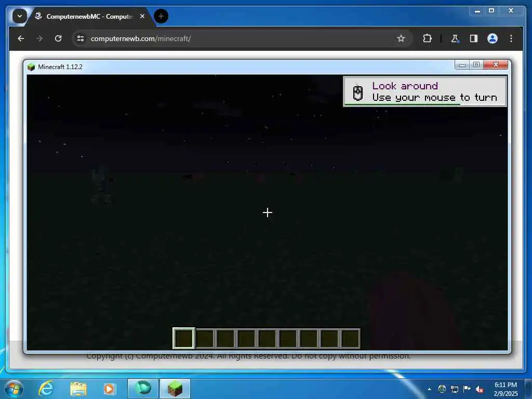
Task: Click the network tray icon
Action: [x=455, y=389]
